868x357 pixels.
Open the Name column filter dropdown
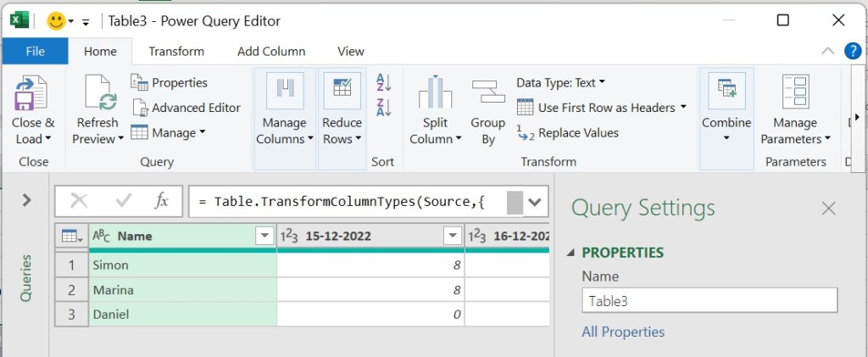click(265, 237)
